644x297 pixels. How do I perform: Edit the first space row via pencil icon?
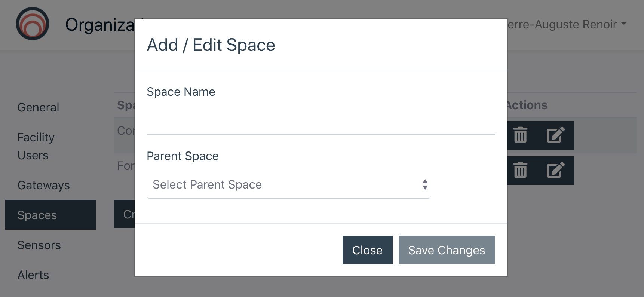pos(556,135)
